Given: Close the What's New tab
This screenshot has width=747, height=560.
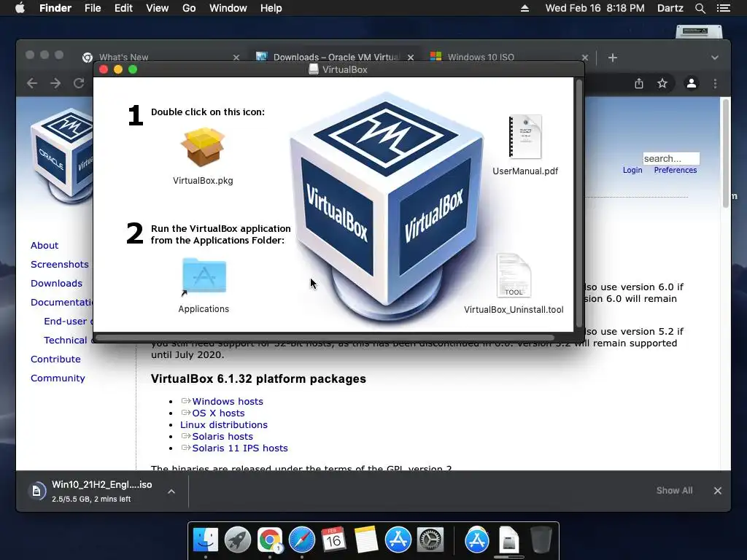Looking at the screenshot, I should (x=236, y=58).
